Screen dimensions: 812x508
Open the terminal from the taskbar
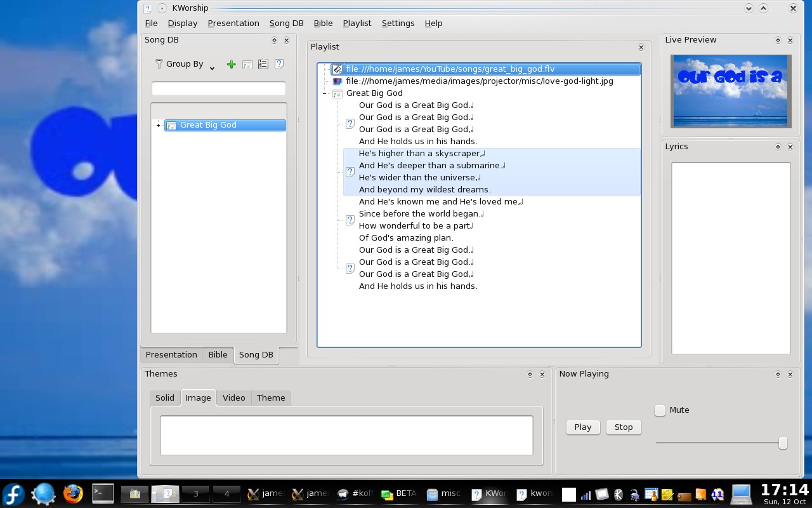(103, 493)
